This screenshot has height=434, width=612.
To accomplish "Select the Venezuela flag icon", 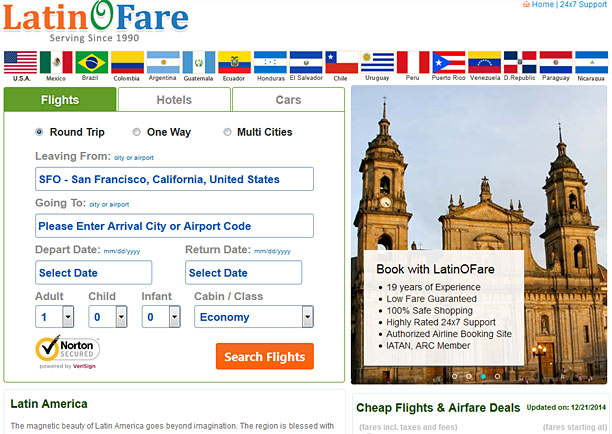I will pos(484,62).
